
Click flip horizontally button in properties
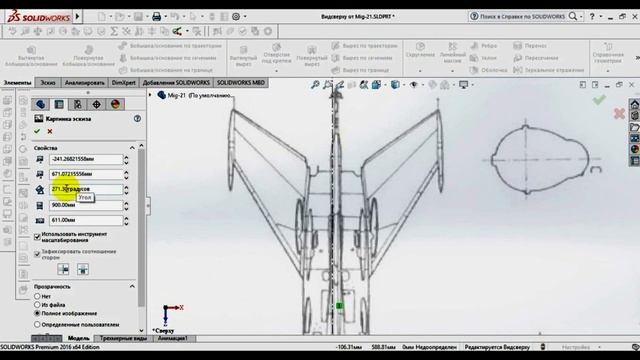point(63,269)
